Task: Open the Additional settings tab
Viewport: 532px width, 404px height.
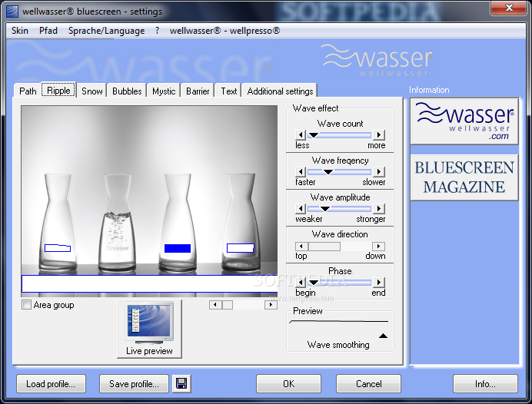Action: coord(280,91)
